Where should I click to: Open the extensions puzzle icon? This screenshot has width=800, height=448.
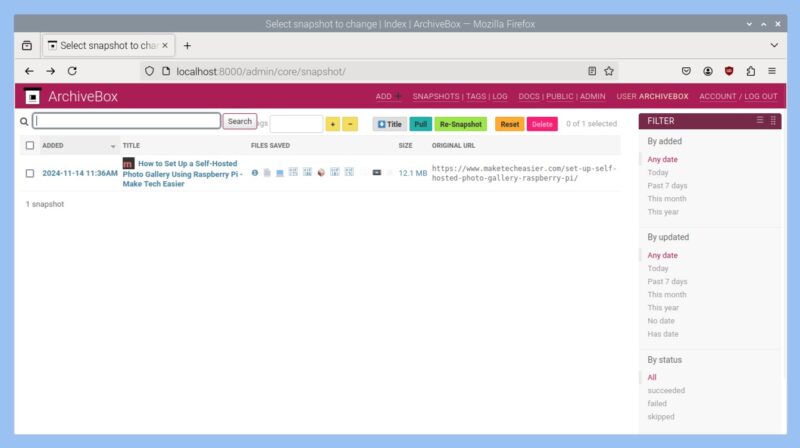point(751,71)
